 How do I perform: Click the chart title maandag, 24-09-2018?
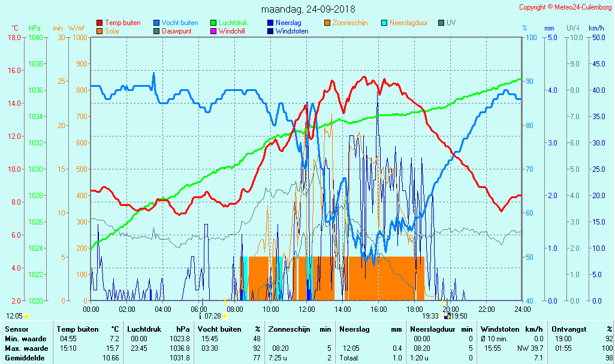[x=308, y=10]
